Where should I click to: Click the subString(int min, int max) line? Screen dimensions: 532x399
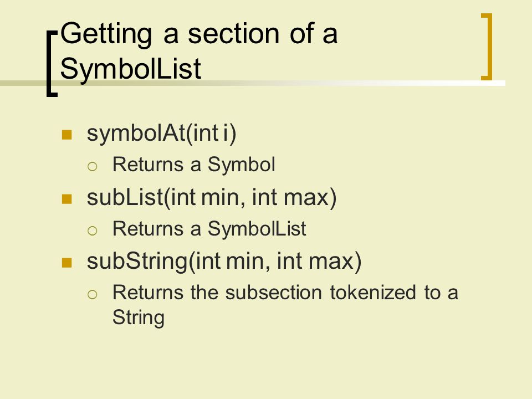coord(224,262)
